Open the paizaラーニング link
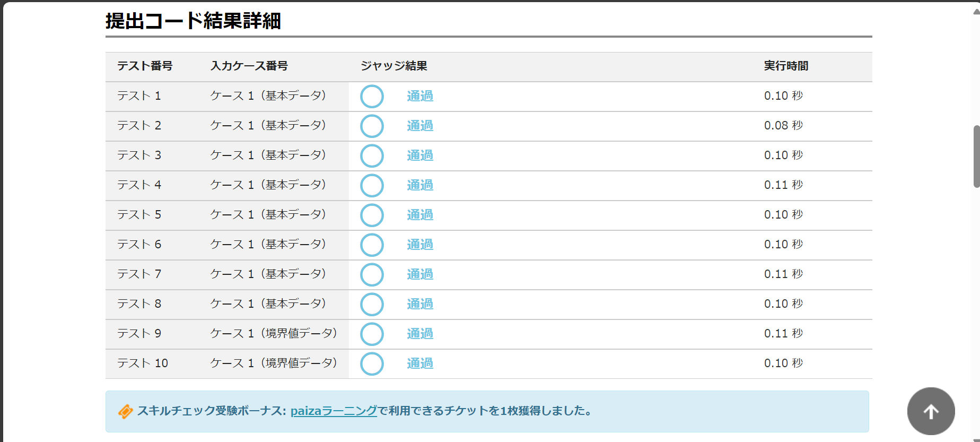 pos(334,411)
